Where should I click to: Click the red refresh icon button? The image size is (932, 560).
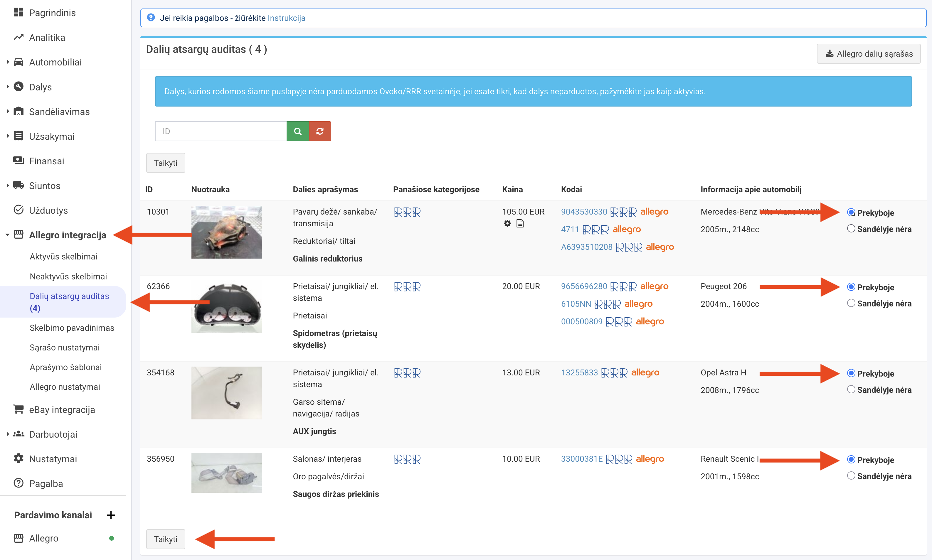pos(320,131)
